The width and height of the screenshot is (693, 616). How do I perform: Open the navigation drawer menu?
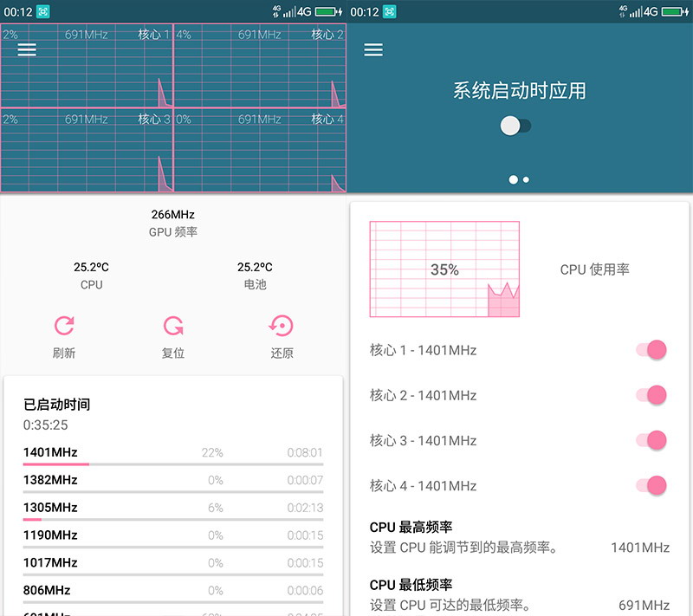[x=26, y=49]
